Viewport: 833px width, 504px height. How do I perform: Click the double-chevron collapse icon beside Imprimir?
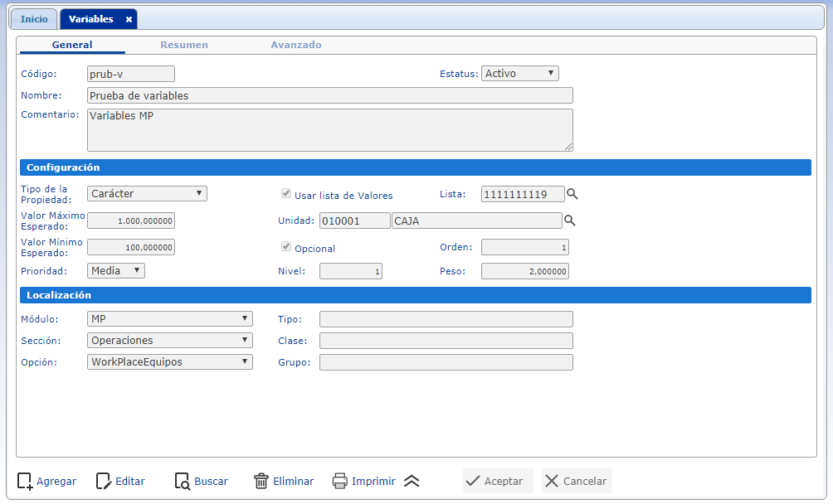[x=412, y=482]
